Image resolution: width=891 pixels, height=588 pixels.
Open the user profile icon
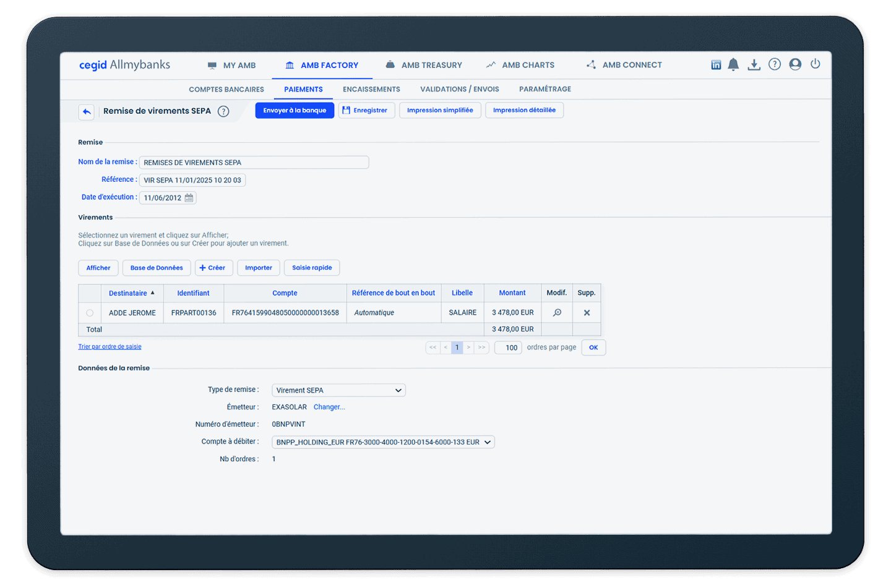[795, 64]
